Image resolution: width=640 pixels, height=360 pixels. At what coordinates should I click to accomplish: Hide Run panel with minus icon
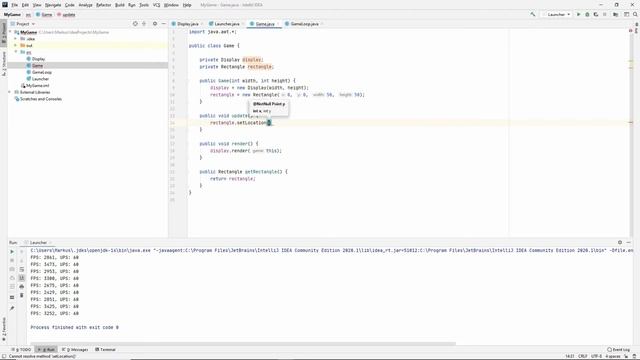[629, 242]
